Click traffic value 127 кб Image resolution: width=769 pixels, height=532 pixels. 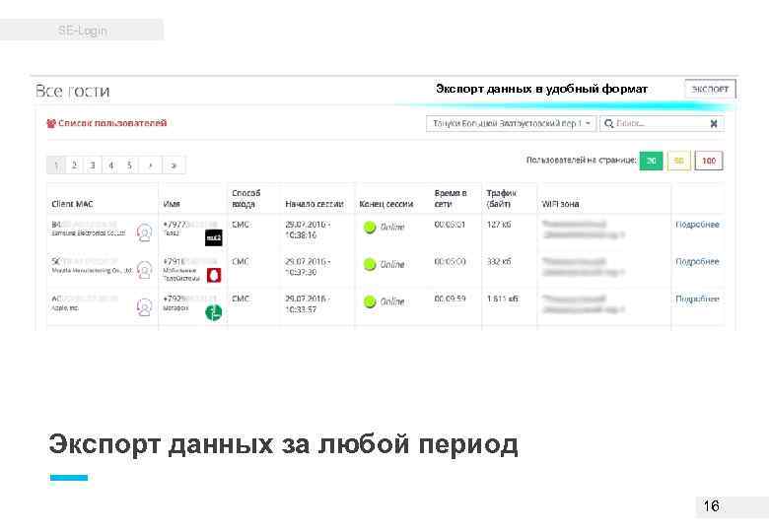pos(499,225)
